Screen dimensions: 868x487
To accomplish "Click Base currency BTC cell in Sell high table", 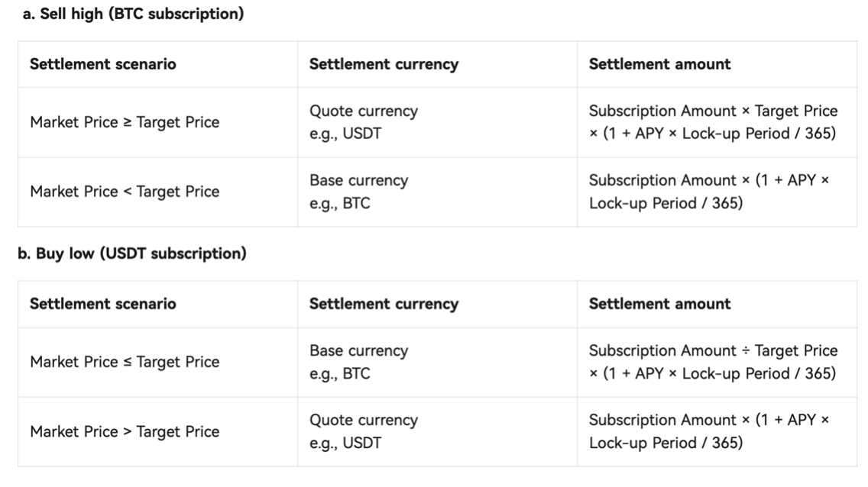I will (x=358, y=192).
